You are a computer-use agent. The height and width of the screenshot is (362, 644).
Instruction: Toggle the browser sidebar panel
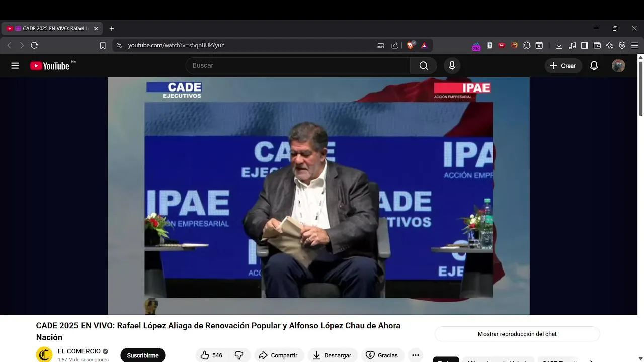tap(584, 45)
